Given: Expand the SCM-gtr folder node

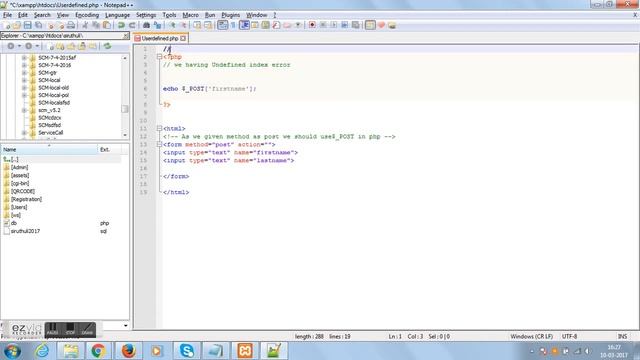Looking at the screenshot, I should (x=24, y=73).
